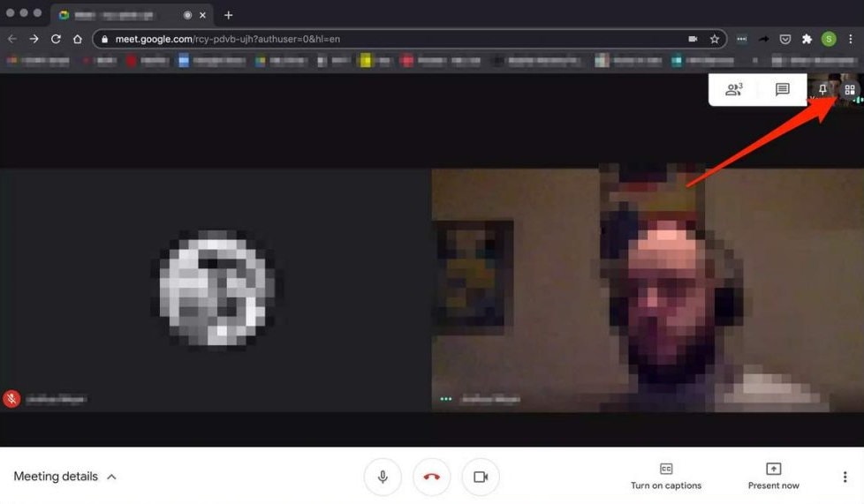The width and height of the screenshot is (864, 504).
Task: Expand Meeting details
Action: click(x=65, y=477)
